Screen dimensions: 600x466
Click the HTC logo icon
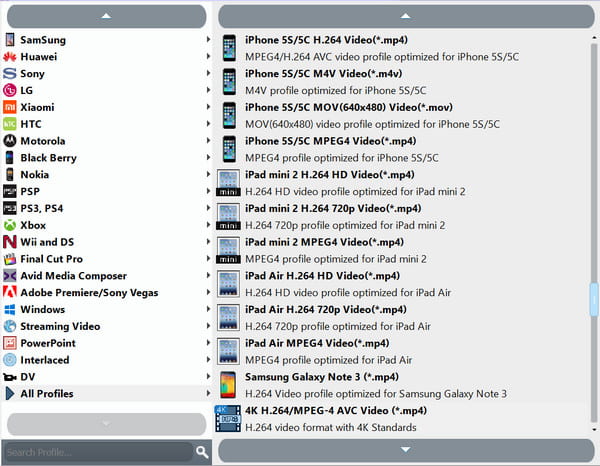pos(10,124)
